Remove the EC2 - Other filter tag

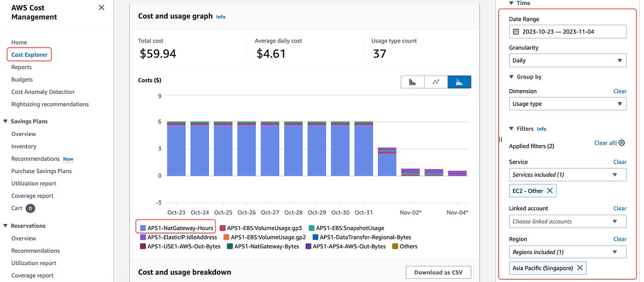pos(550,191)
